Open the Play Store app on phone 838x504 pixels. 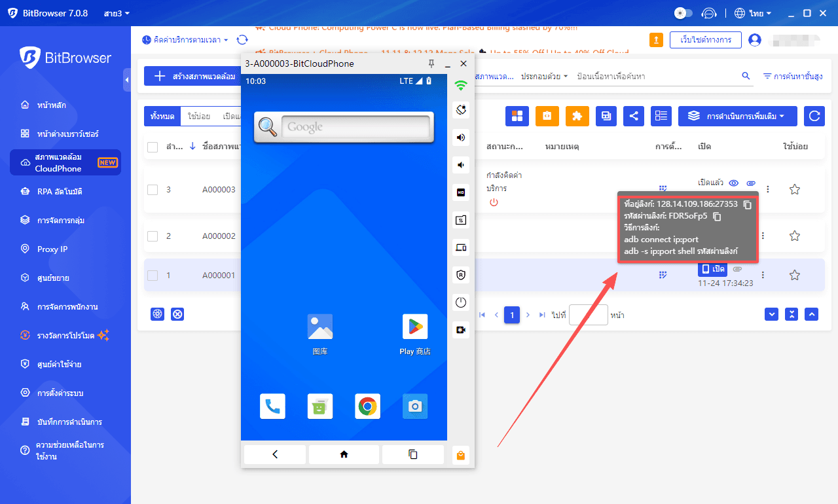click(x=414, y=327)
